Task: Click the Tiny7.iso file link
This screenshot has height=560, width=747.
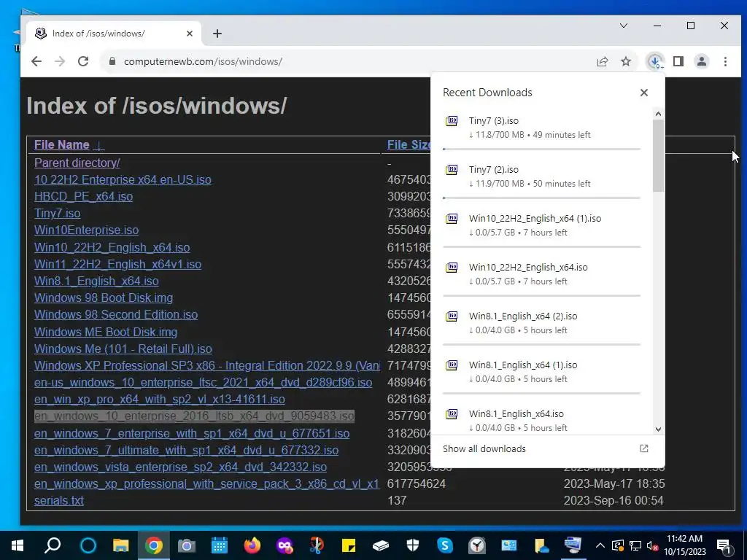Action: [57, 214]
